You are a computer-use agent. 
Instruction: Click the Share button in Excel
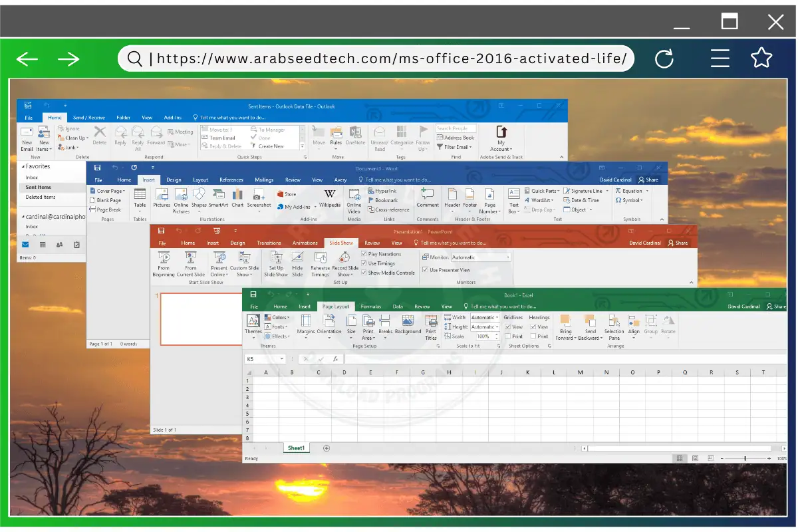click(777, 307)
